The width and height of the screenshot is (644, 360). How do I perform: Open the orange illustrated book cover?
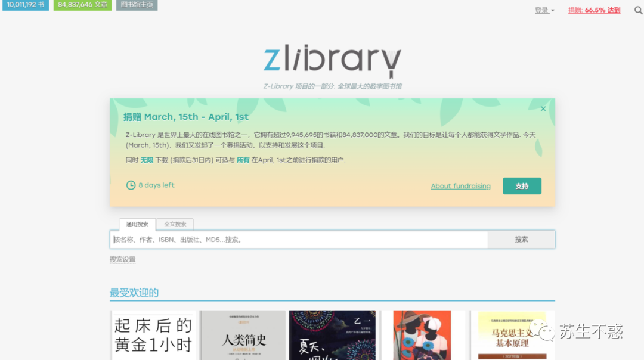(422, 335)
